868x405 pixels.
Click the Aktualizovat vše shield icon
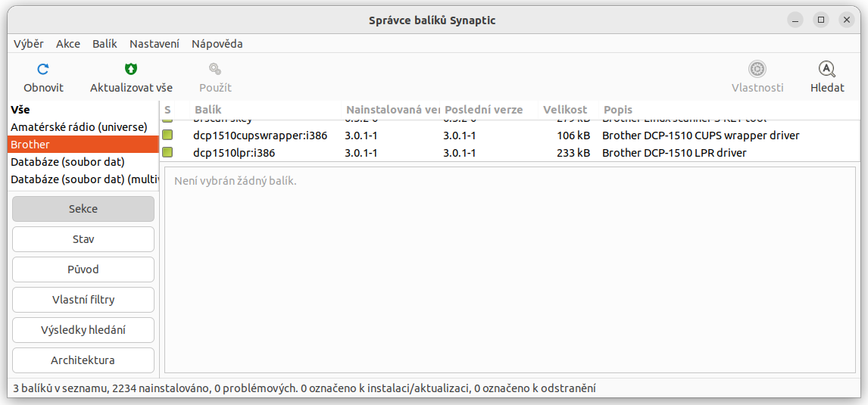click(131, 70)
